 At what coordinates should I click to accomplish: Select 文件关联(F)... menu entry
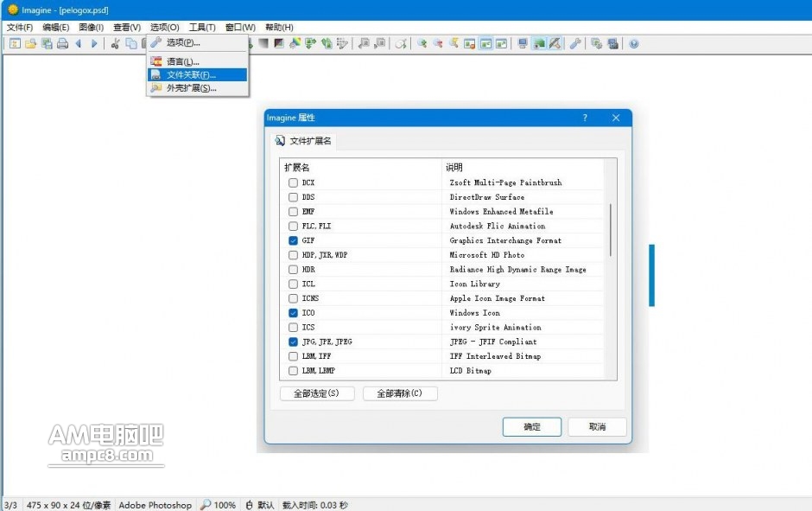point(197,75)
